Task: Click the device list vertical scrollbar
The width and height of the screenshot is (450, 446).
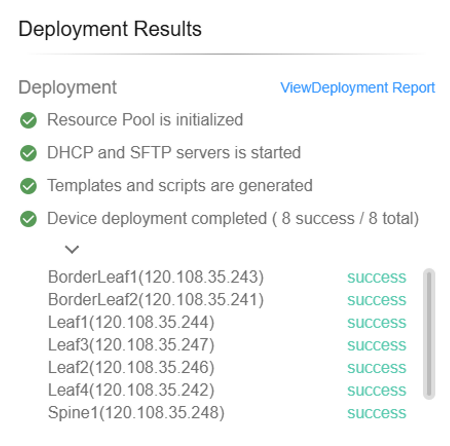Action: coord(429,334)
